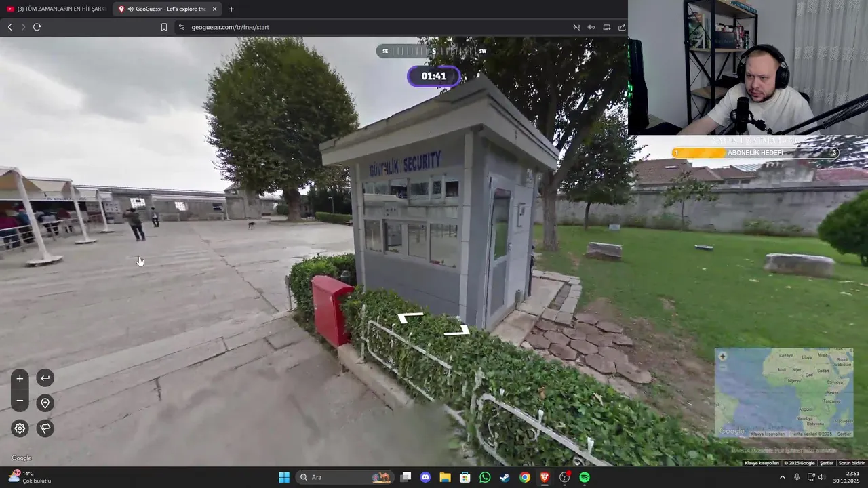
Task: Switch to Brave browser in the taskbar
Action: tap(545, 477)
